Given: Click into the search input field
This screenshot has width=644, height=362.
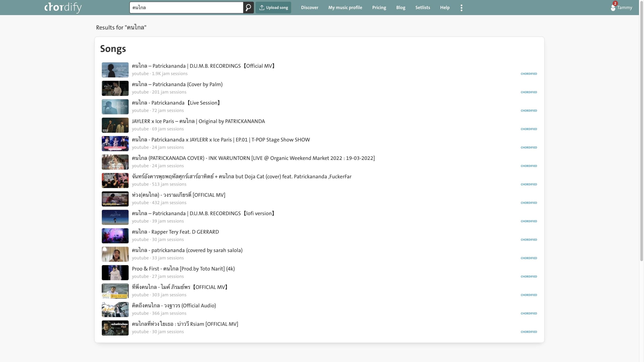Looking at the screenshot, I should click(x=186, y=8).
